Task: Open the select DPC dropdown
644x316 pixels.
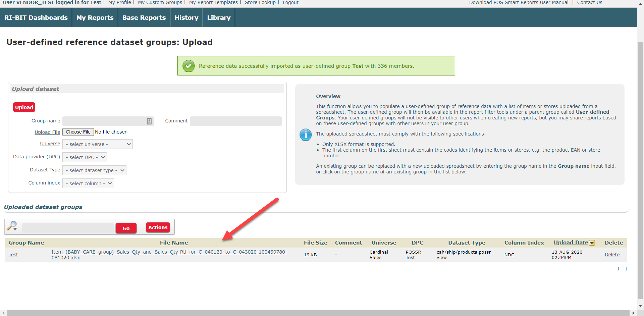Action: 85,157
